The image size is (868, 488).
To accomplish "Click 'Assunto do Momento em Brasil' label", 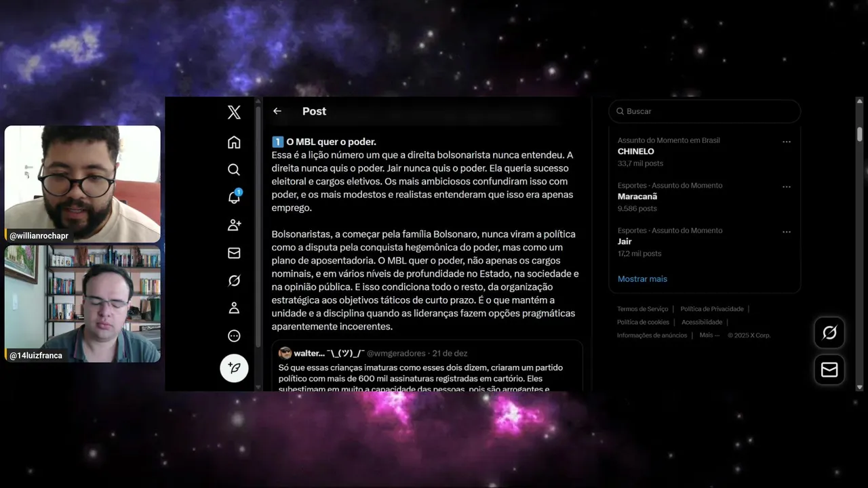I will click(669, 140).
